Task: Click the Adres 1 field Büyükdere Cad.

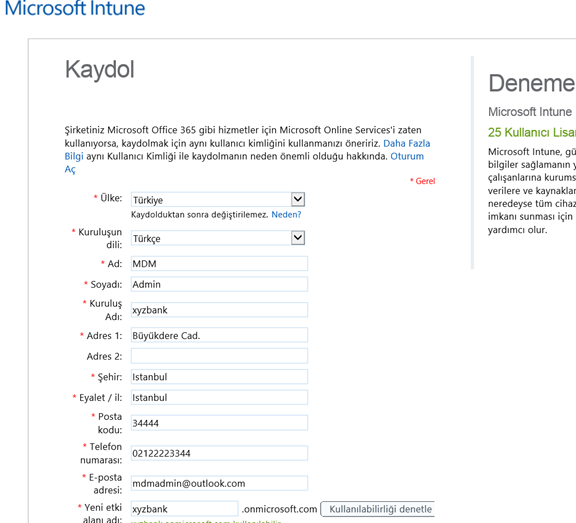Action: tap(219, 335)
